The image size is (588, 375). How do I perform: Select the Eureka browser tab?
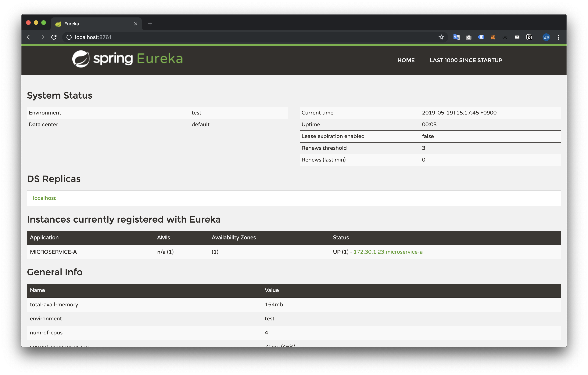coord(93,24)
